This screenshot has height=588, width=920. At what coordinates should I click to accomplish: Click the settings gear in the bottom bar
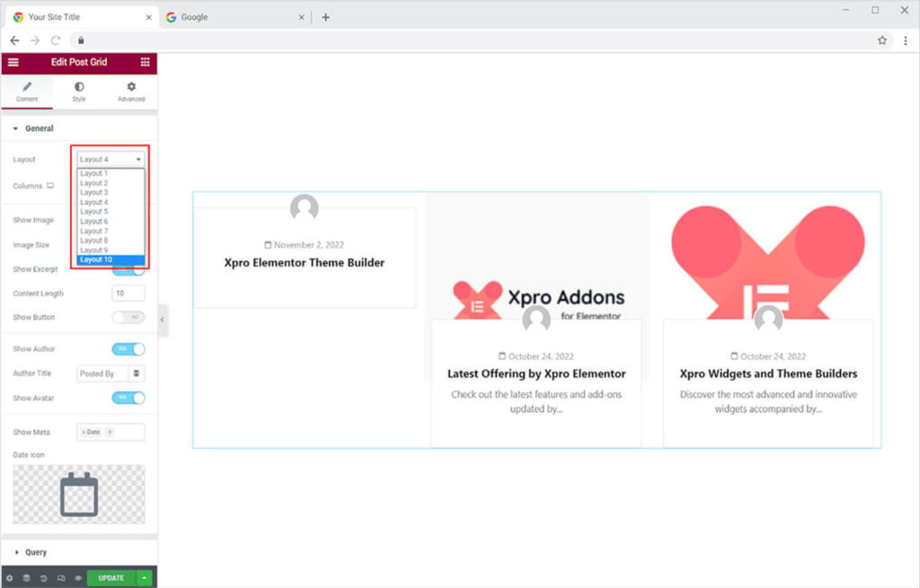(x=9, y=578)
